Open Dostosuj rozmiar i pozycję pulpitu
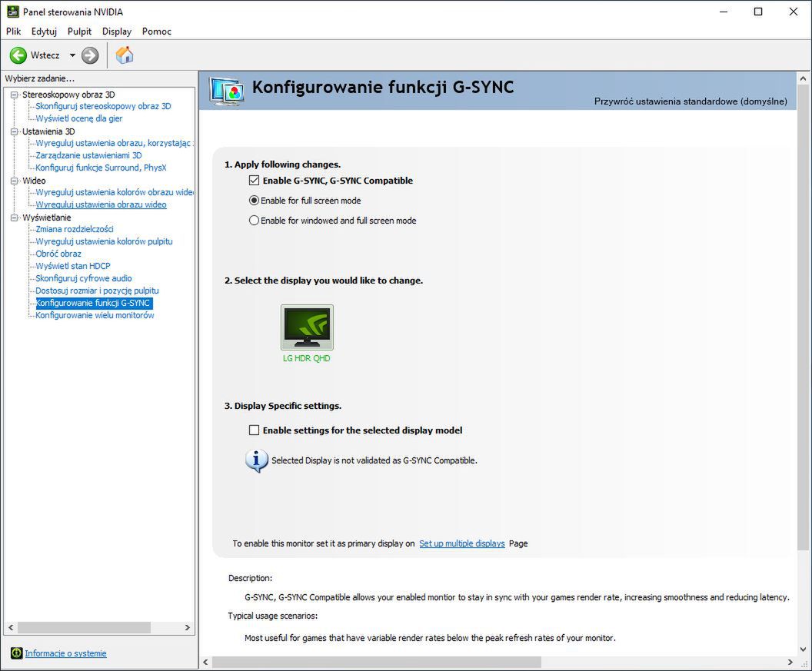 coord(98,291)
